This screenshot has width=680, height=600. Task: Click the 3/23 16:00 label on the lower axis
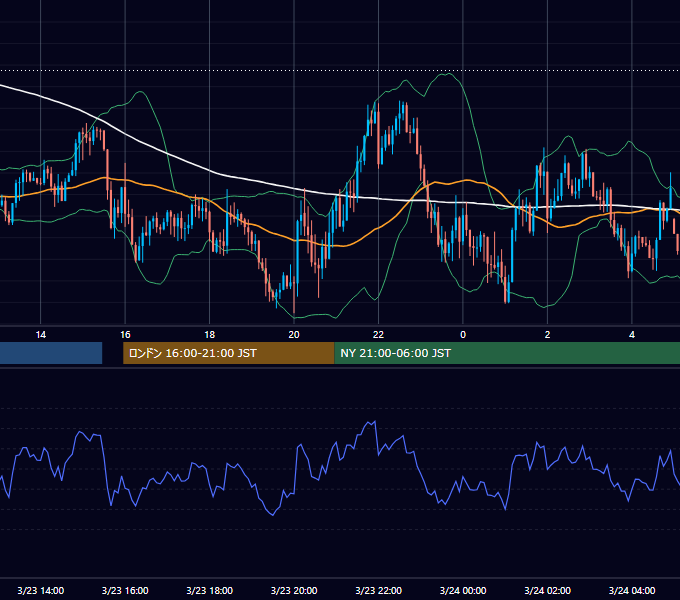125,590
